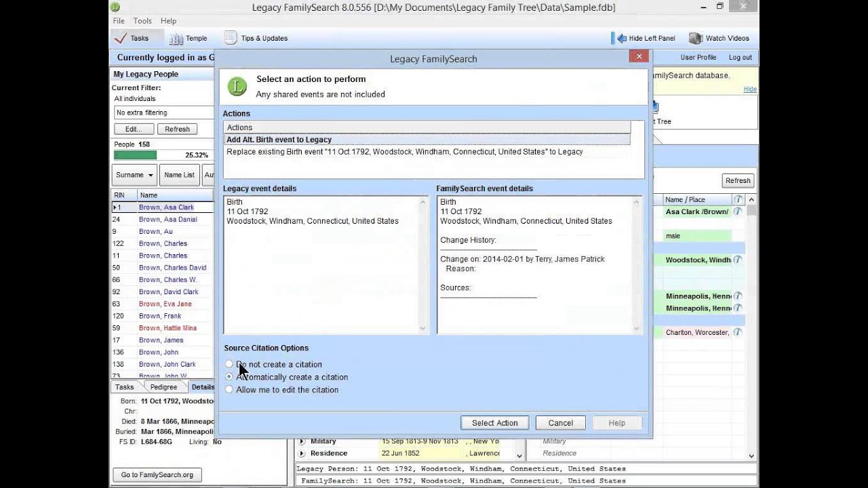This screenshot has height=488, width=868.
Task: Select Brown, Asa Clark in the list
Action: tap(166, 207)
